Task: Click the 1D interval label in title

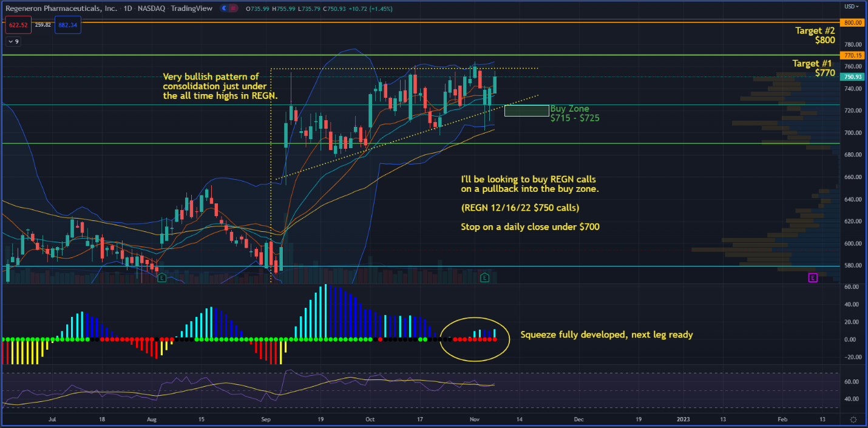Action: click(127, 8)
